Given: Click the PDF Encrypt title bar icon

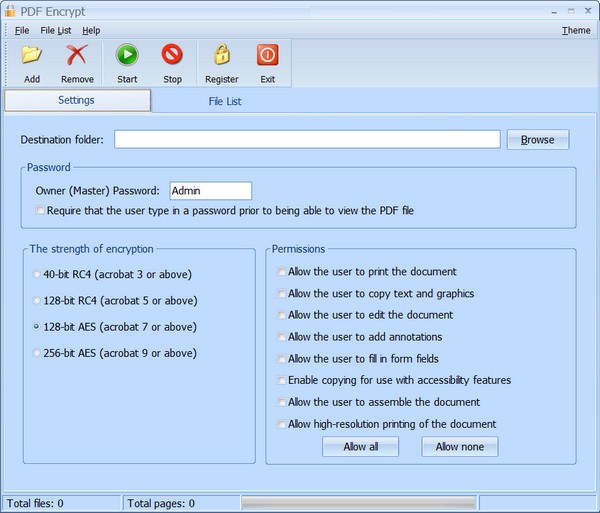Looking at the screenshot, I should coord(11,11).
